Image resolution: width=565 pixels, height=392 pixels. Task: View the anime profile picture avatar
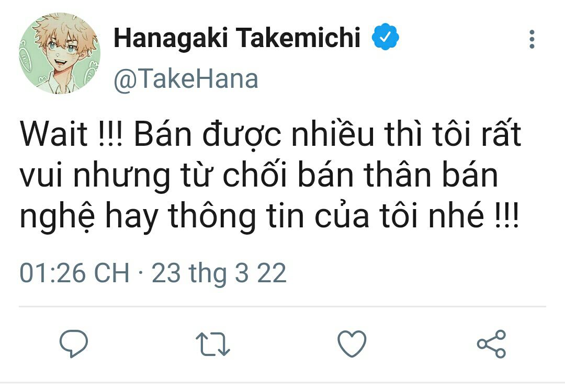click(60, 54)
